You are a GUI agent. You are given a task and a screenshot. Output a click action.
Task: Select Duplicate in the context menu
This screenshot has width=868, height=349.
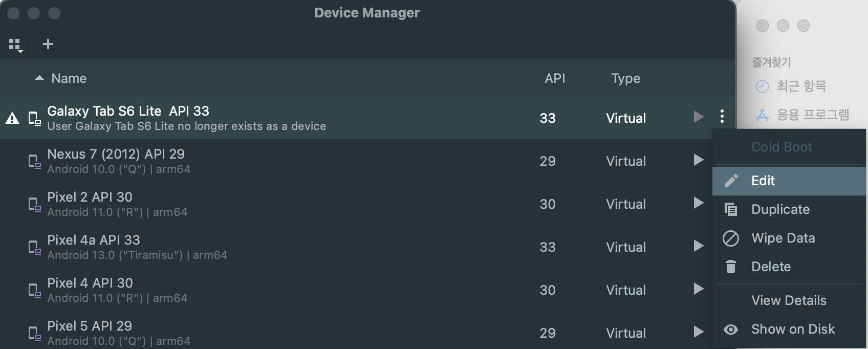click(780, 209)
